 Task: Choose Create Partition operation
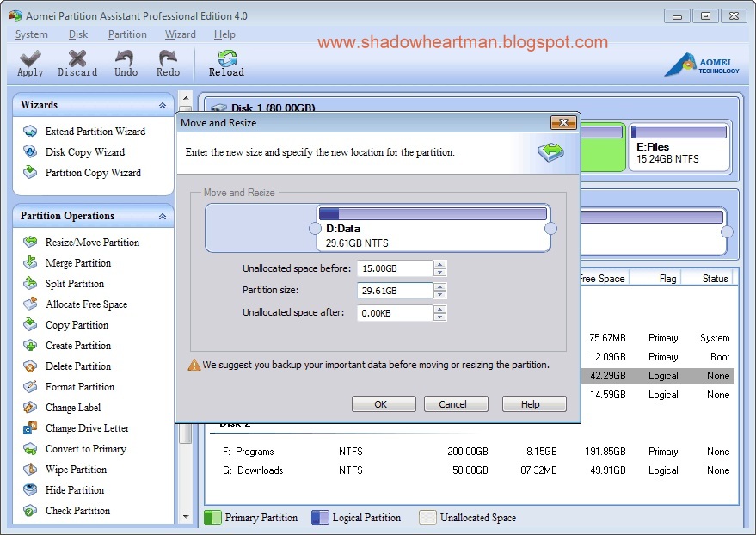(x=78, y=346)
